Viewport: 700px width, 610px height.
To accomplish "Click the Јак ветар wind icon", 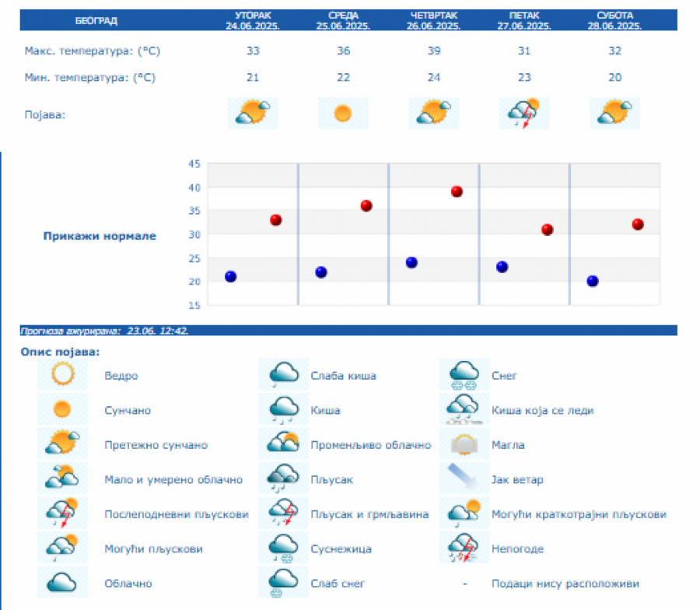I will 464,479.
